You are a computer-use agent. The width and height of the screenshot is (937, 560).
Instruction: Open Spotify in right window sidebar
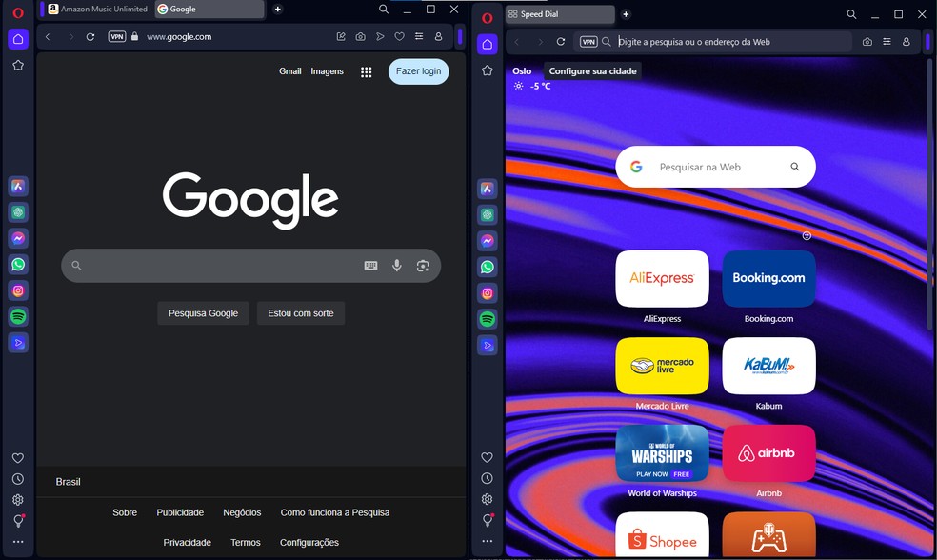487,319
